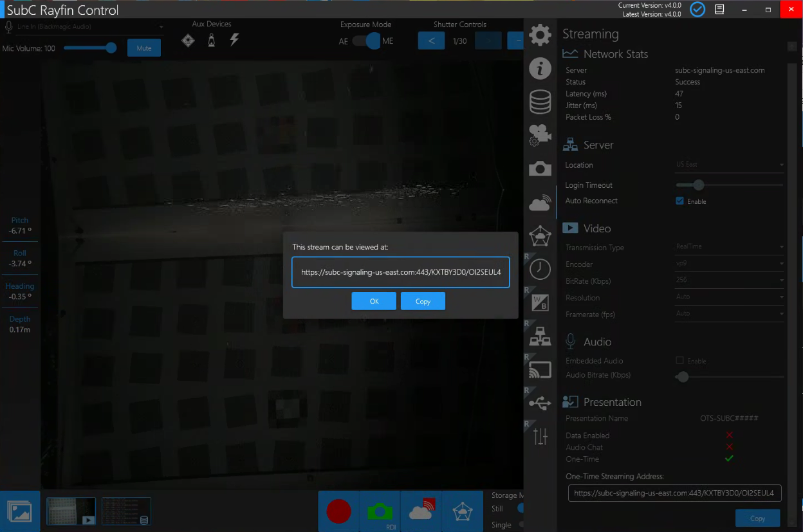The image size is (803, 532).
Task: Open the clock time settings tab
Action: 540,269
